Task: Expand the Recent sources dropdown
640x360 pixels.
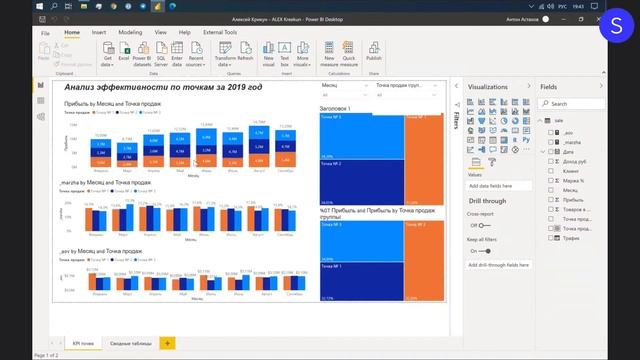Action: point(196,54)
